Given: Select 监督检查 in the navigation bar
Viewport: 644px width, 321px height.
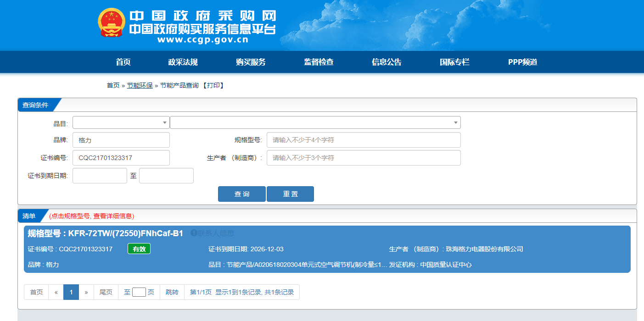Looking at the screenshot, I should pos(319,62).
